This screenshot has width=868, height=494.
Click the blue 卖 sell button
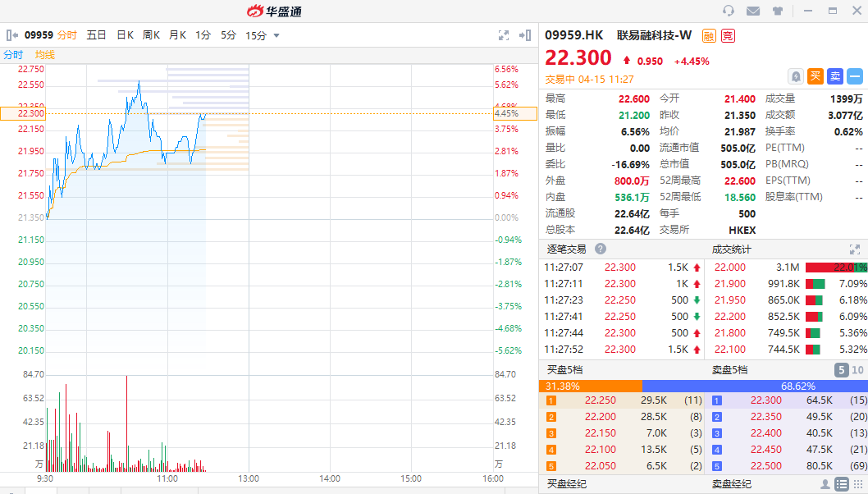pos(835,76)
